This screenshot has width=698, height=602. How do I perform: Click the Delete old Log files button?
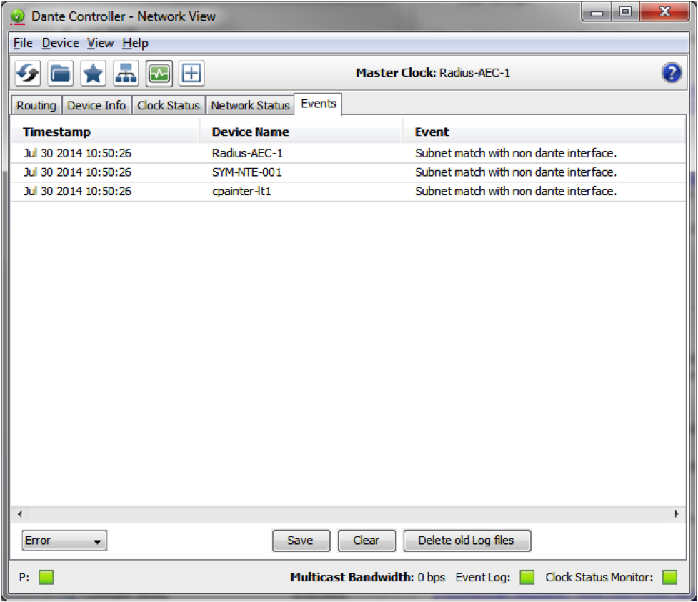(466, 541)
